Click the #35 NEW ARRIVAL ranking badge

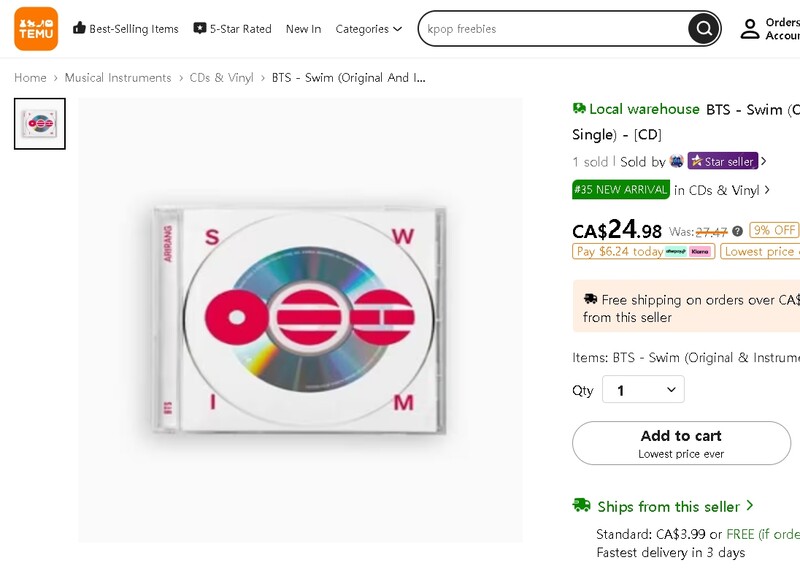pyautogui.click(x=620, y=190)
